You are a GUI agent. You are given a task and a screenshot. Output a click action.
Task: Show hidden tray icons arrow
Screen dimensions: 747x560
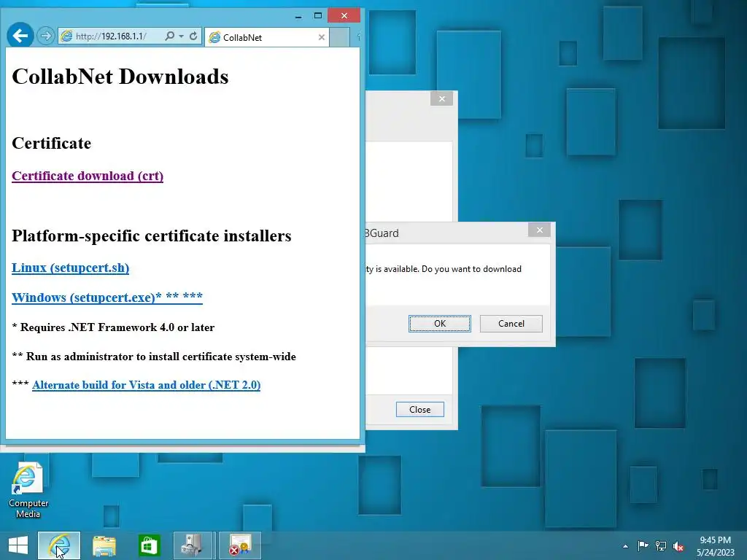[625, 546]
